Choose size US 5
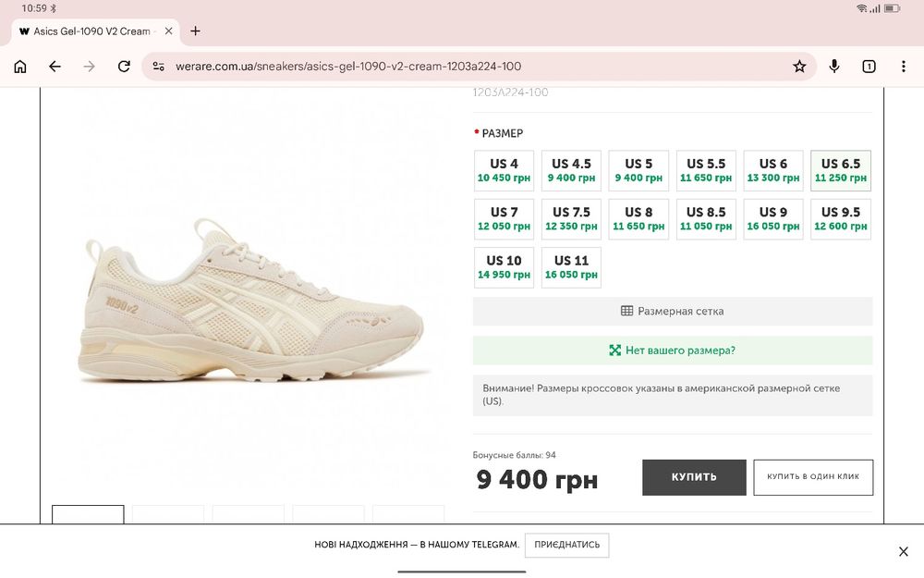The image size is (924, 578). point(638,170)
